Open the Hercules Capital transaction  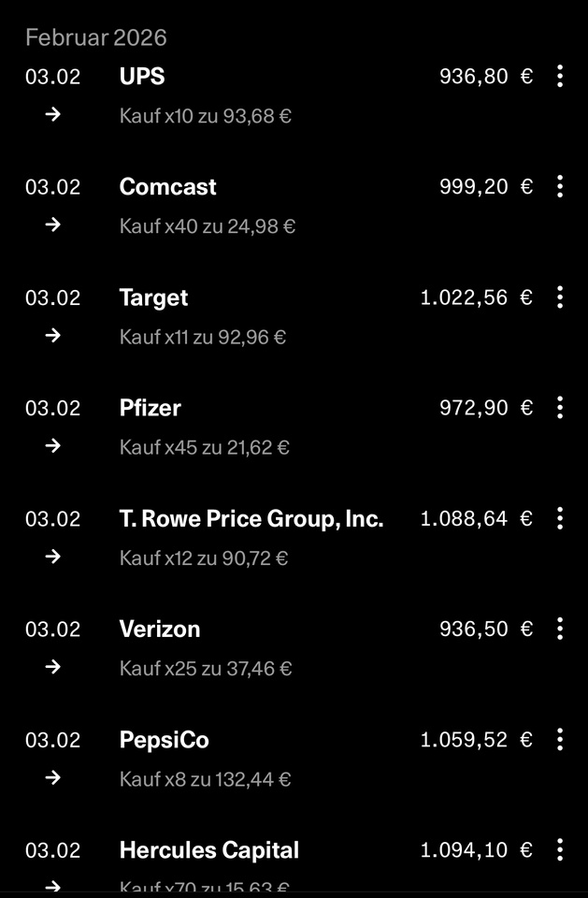(209, 850)
